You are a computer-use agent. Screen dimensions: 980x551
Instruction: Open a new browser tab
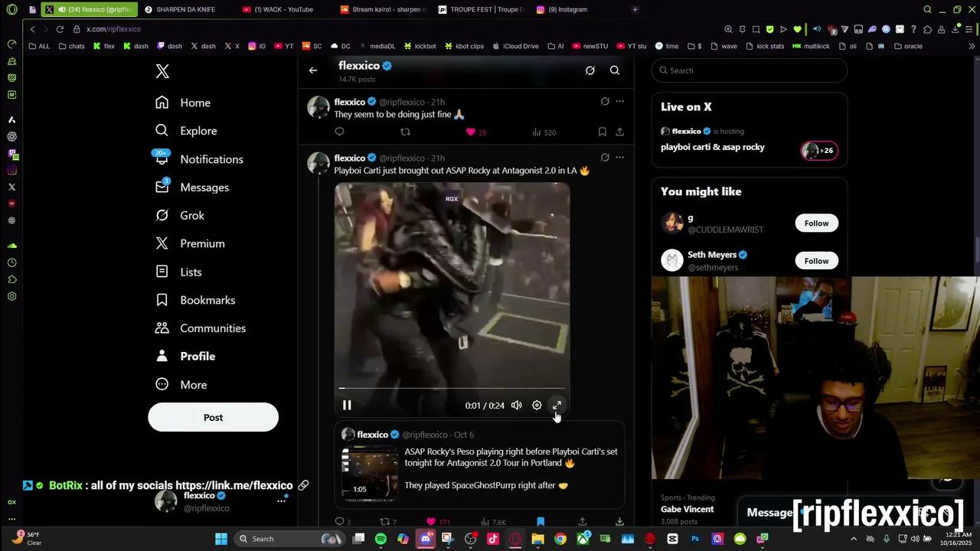[635, 9]
